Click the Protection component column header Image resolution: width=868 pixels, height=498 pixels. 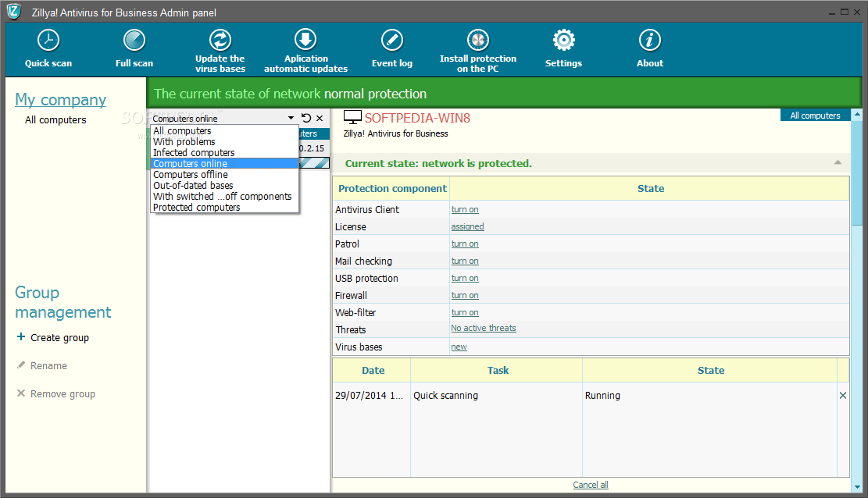391,188
